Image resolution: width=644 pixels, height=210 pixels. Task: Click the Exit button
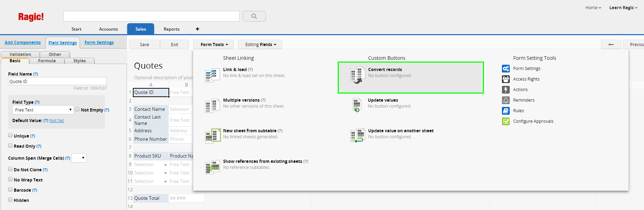[x=174, y=44]
